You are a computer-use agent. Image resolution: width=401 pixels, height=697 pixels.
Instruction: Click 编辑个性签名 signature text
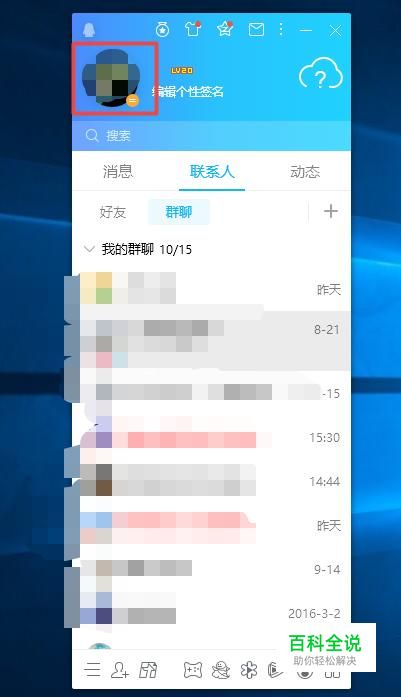[x=188, y=92]
